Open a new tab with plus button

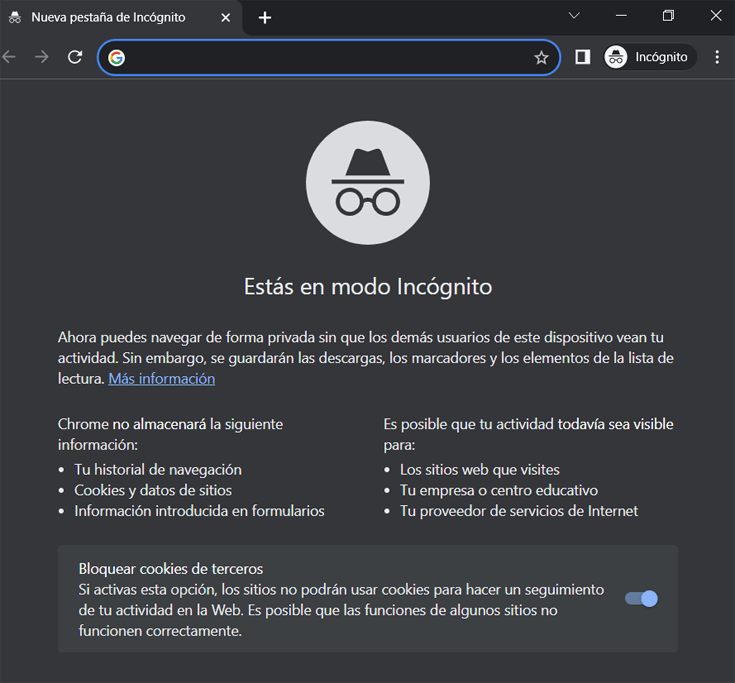(x=265, y=18)
